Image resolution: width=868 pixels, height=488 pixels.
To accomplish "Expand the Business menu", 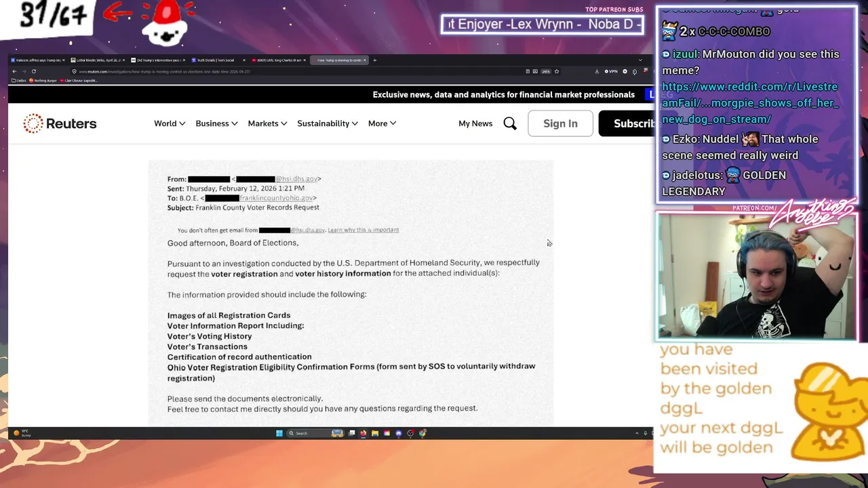I will tap(216, 123).
